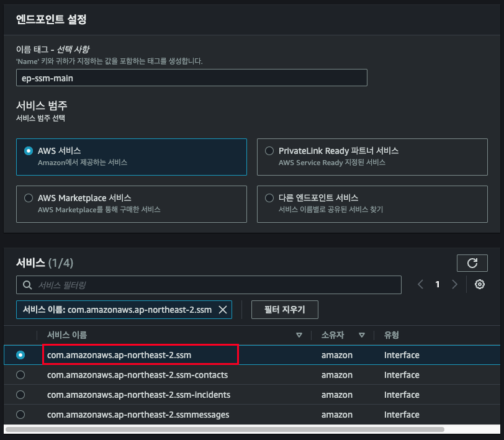The width and height of the screenshot is (504, 440).
Task: Choose ssm-incidents service radio button
Action: click(x=20, y=395)
